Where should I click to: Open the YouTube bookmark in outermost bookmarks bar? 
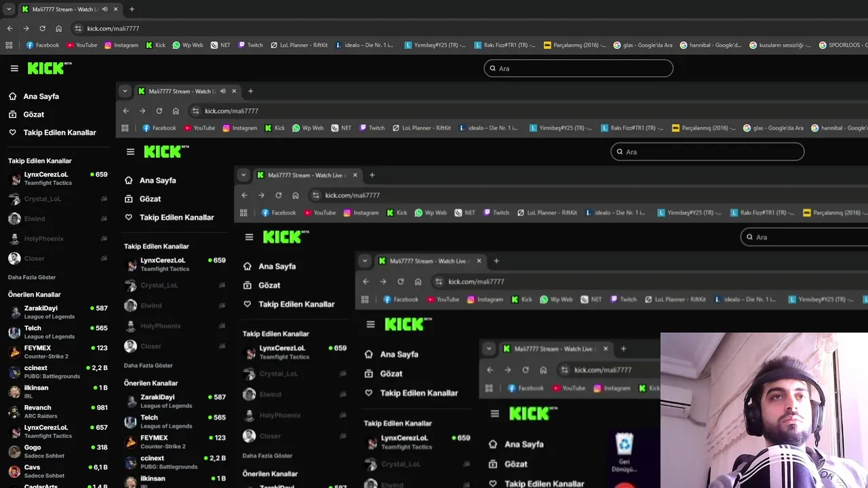click(x=82, y=45)
